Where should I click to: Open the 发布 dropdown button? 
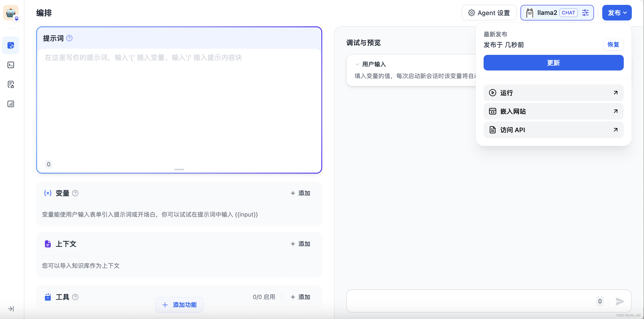coord(616,13)
